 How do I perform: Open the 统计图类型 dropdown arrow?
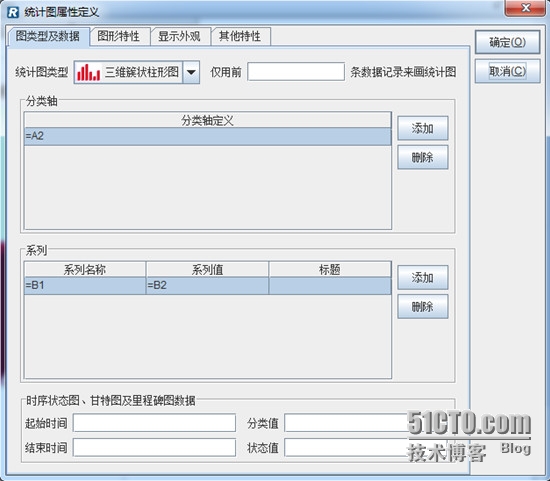coord(191,72)
